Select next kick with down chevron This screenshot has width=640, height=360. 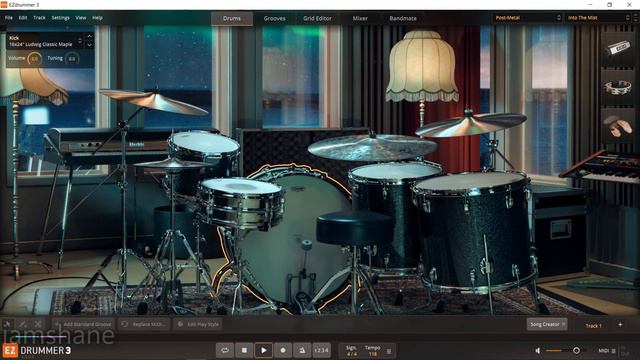(89, 45)
